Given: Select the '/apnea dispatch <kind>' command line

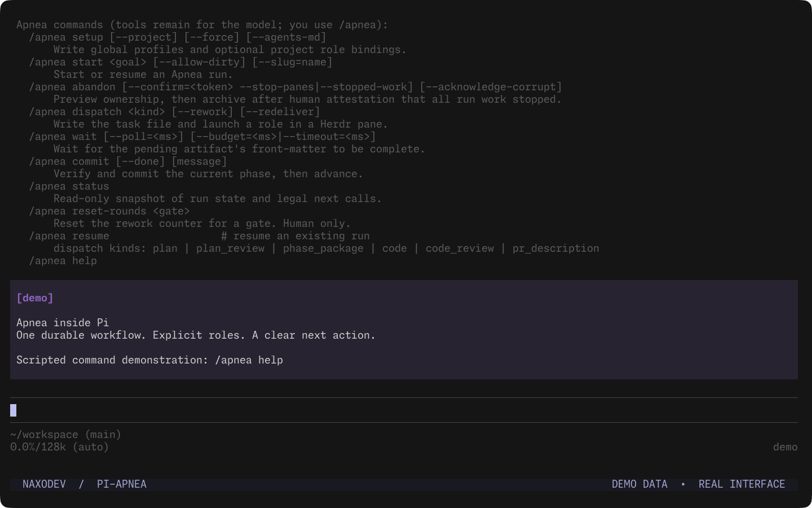Looking at the screenshot, I should click(174, 112).
